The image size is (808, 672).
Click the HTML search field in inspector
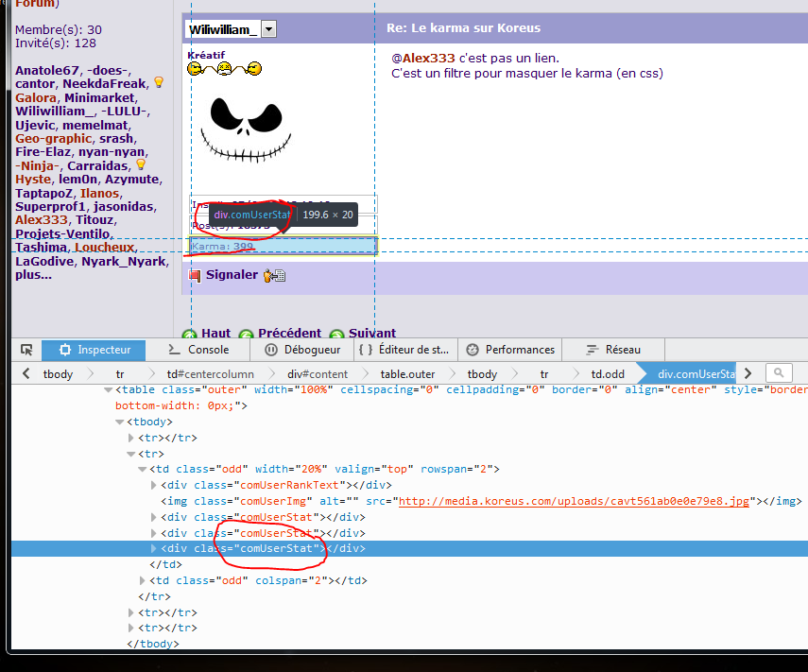779,373
